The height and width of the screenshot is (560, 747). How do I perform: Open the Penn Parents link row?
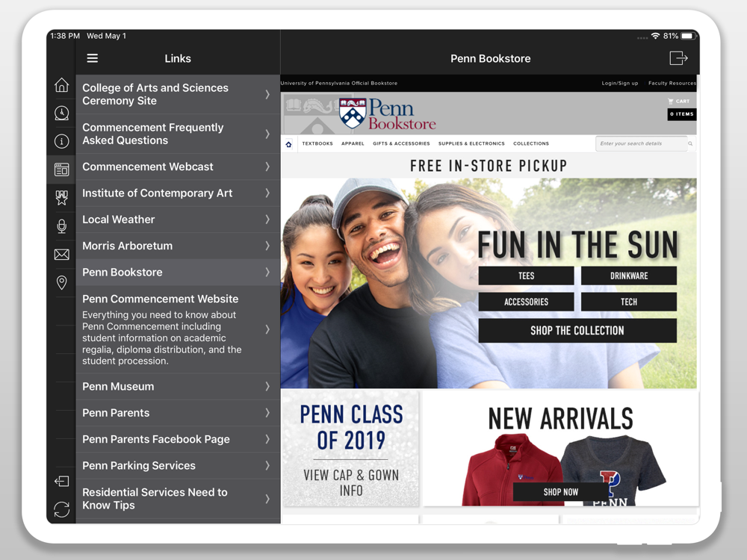[178, 413]
